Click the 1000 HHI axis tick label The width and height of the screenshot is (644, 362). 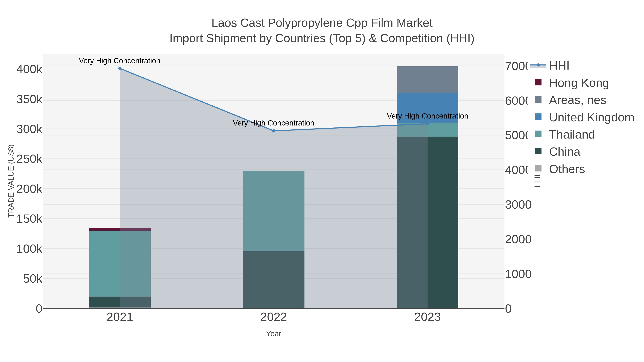[518, 274]
